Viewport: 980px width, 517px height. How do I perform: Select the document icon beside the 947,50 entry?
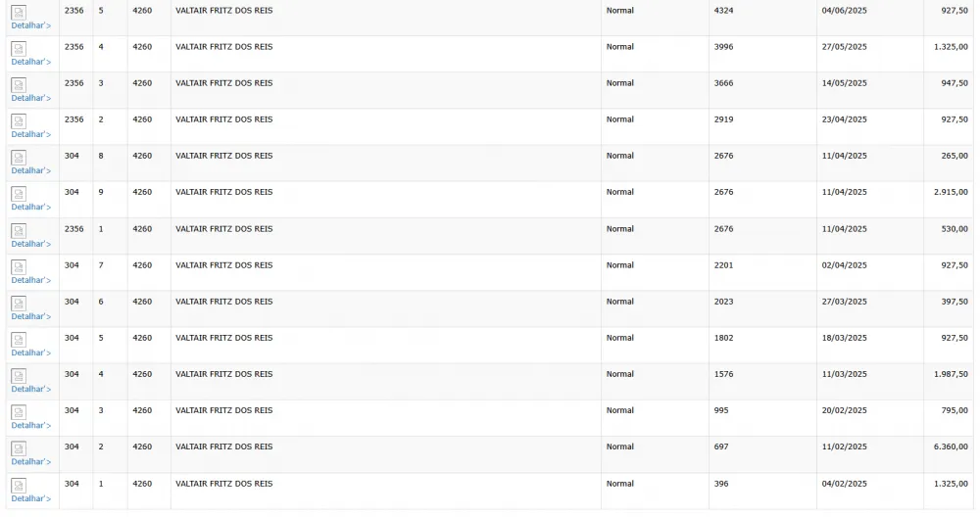coord(18,85)
